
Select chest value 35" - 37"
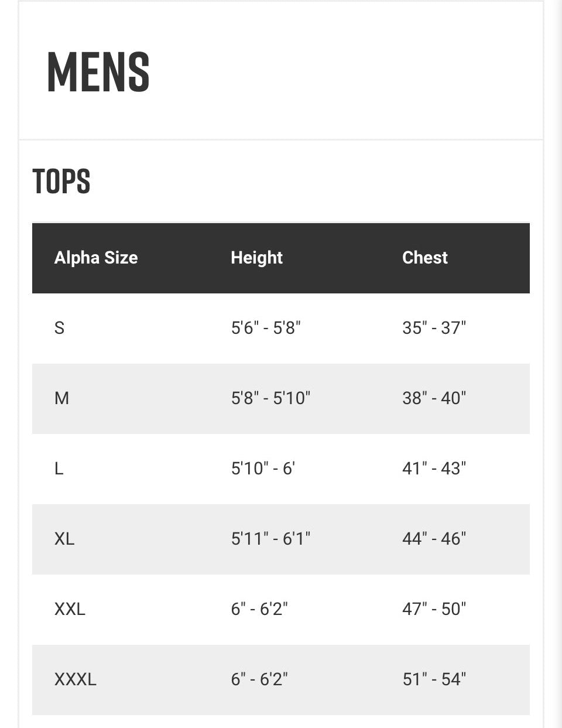(434, 328)
